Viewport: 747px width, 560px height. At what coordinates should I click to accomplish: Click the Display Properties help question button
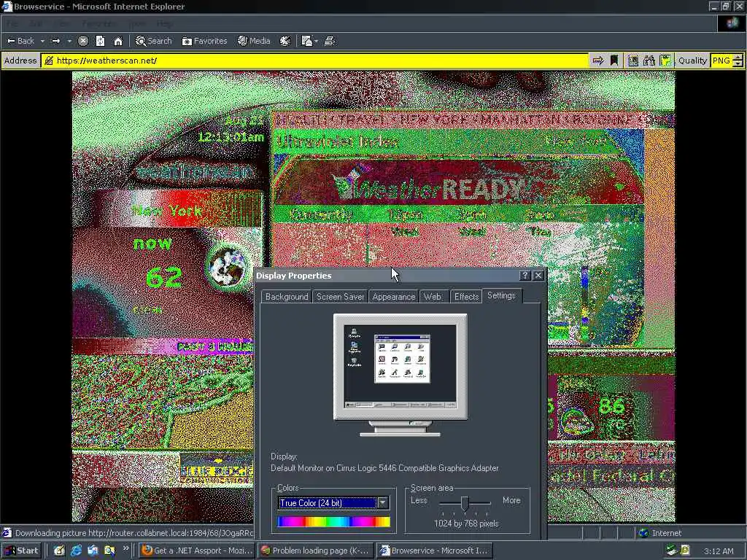[x=525, y=275]
